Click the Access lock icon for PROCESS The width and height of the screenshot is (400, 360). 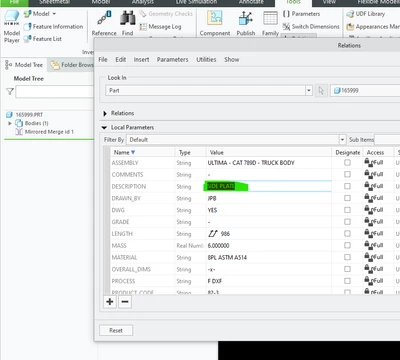click(368, 281)
